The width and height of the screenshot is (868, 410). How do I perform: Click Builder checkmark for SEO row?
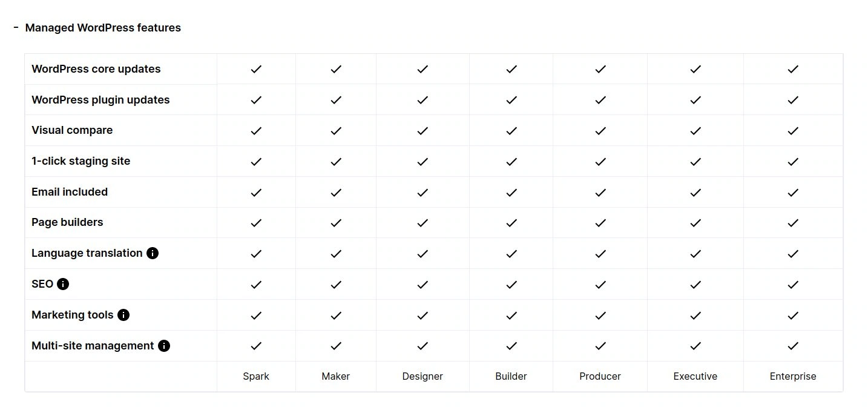511,285
